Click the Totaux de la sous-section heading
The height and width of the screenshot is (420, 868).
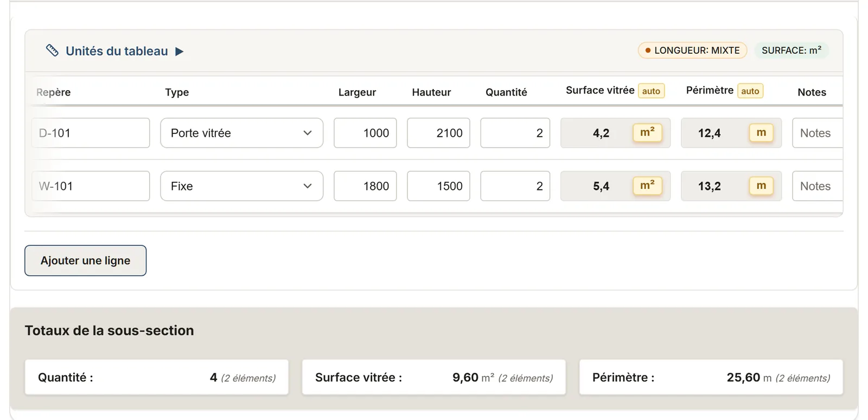coord(109,330)
